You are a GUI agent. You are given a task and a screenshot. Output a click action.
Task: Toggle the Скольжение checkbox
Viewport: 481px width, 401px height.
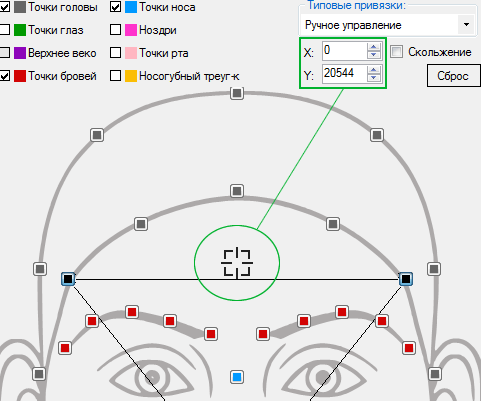coord(397,52)
